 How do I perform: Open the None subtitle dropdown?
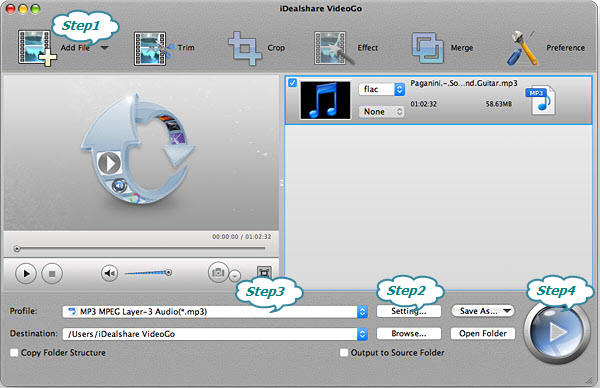coord(382,111)
